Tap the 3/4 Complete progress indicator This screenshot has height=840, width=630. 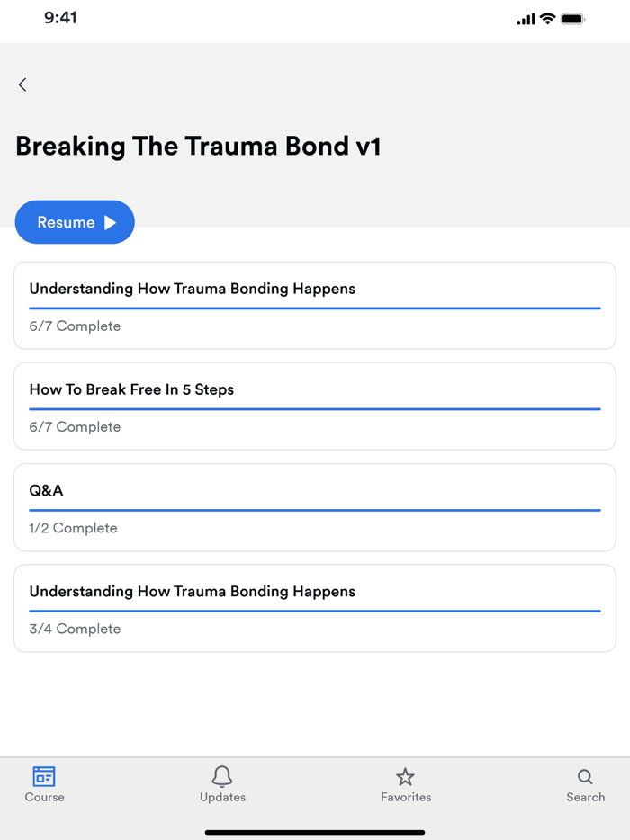click(75, 628)
